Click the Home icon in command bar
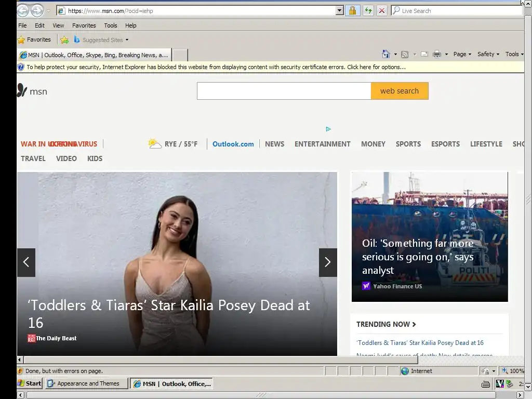Screen dimensions: 532x399 point(386,54)
